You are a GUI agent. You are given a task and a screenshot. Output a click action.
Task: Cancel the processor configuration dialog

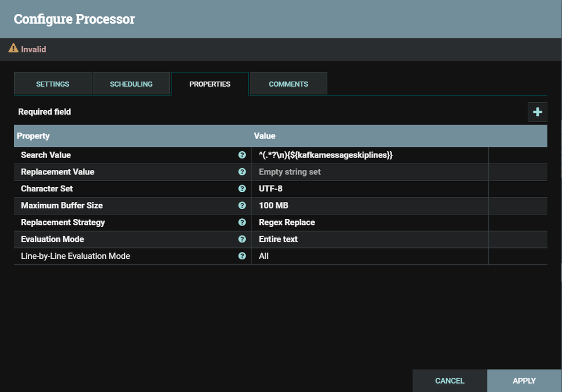click(449, 381)
